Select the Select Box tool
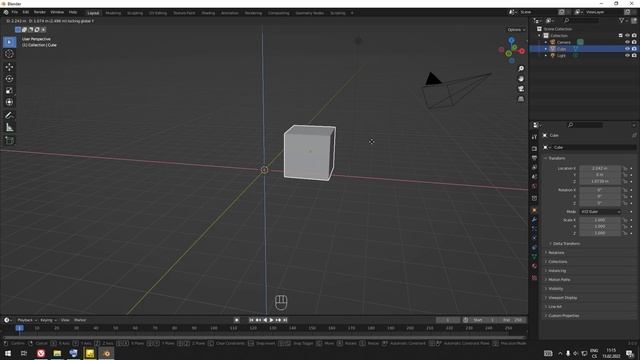This screenshot has height=360, width=640. point(9,42)
